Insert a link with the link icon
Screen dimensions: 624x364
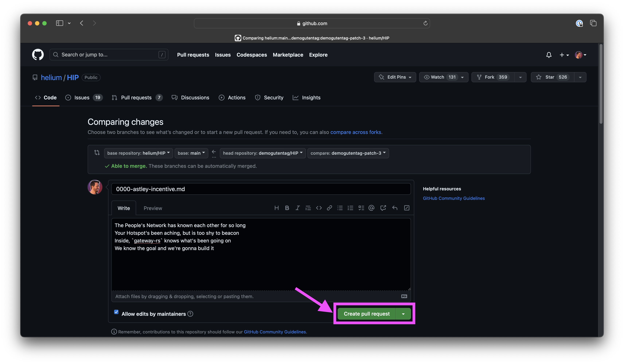tap(329, 208)
